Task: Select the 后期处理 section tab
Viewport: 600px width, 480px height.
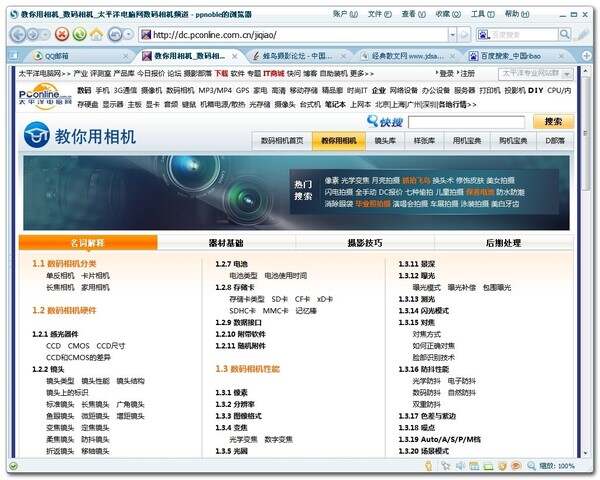Action: pyautogui.click(x=503, y=243)
